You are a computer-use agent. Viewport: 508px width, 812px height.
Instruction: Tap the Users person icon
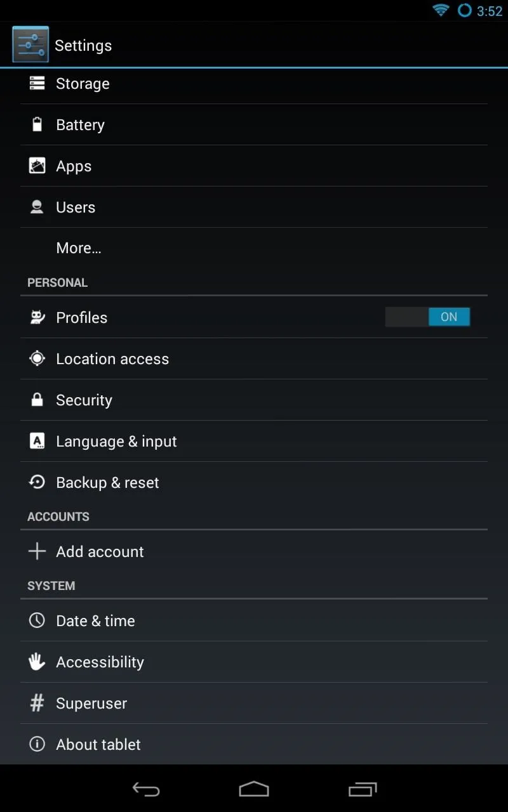coord(37,207)
